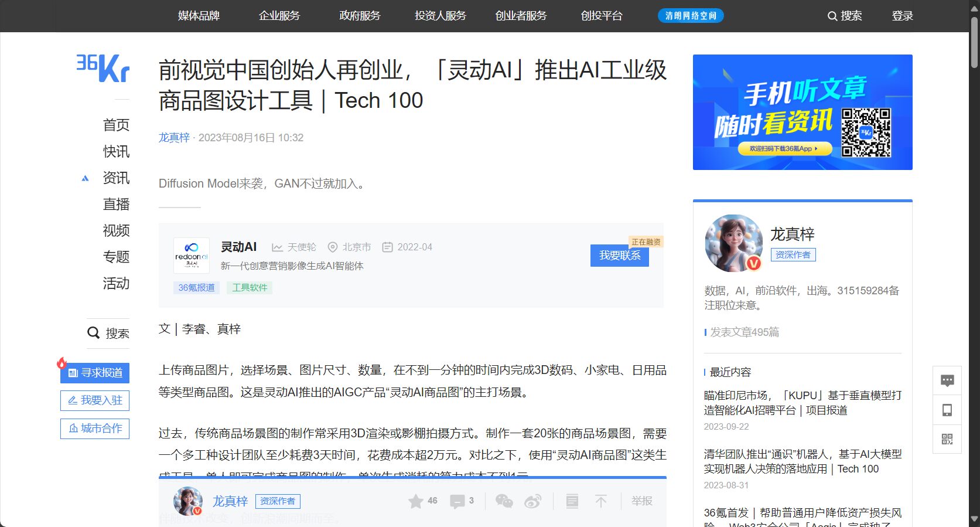The image size is (980, 527).
Task: Click the mobile phone icon on right edge
Action: (x=947, y=410)
